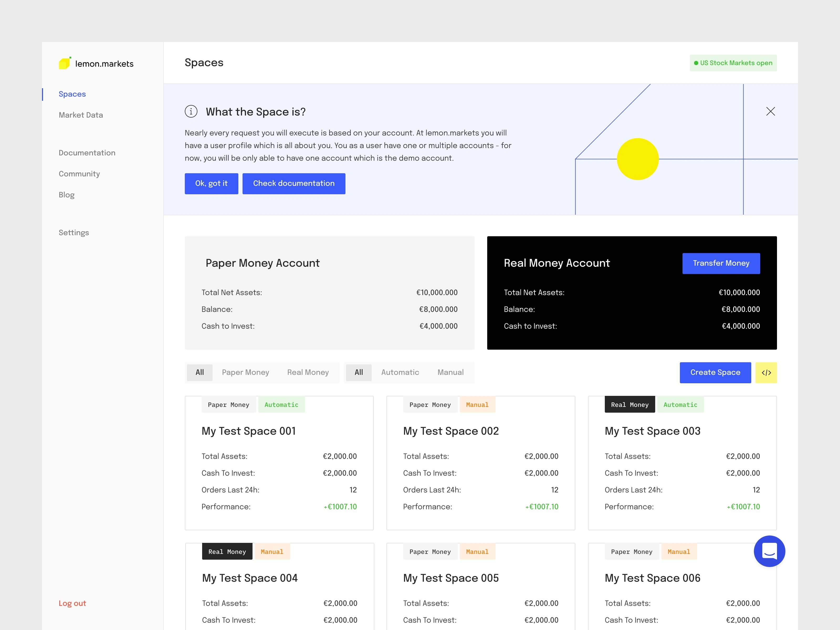Click Cash To Invest value in My Test Space 003

(743, 473)
